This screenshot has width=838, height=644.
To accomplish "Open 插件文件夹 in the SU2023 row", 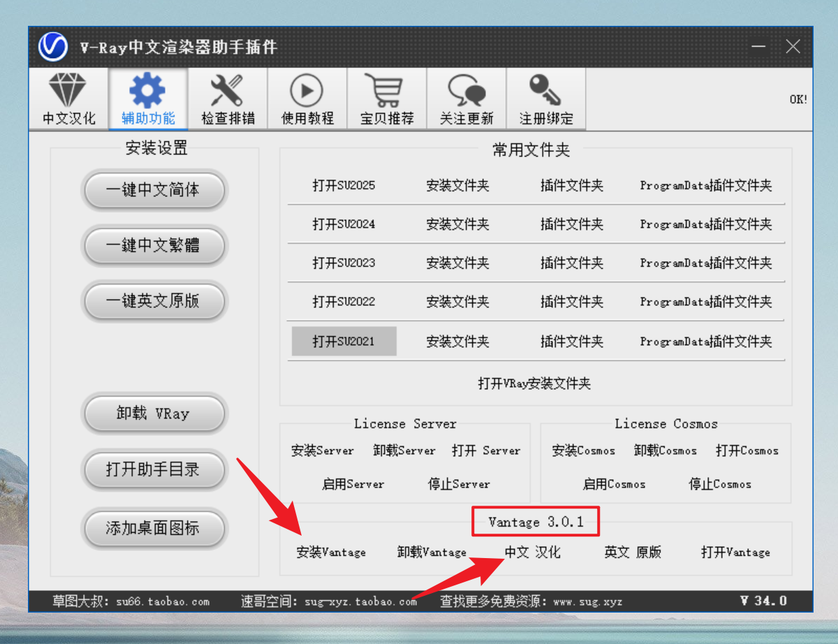I will click(x=572, y=263).
